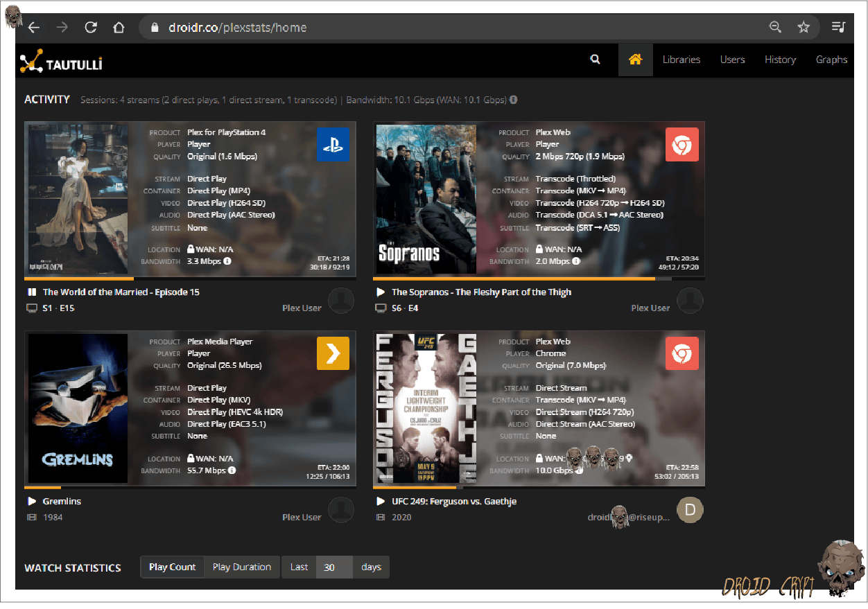Reload the page in the browser

tap(90, 28)
